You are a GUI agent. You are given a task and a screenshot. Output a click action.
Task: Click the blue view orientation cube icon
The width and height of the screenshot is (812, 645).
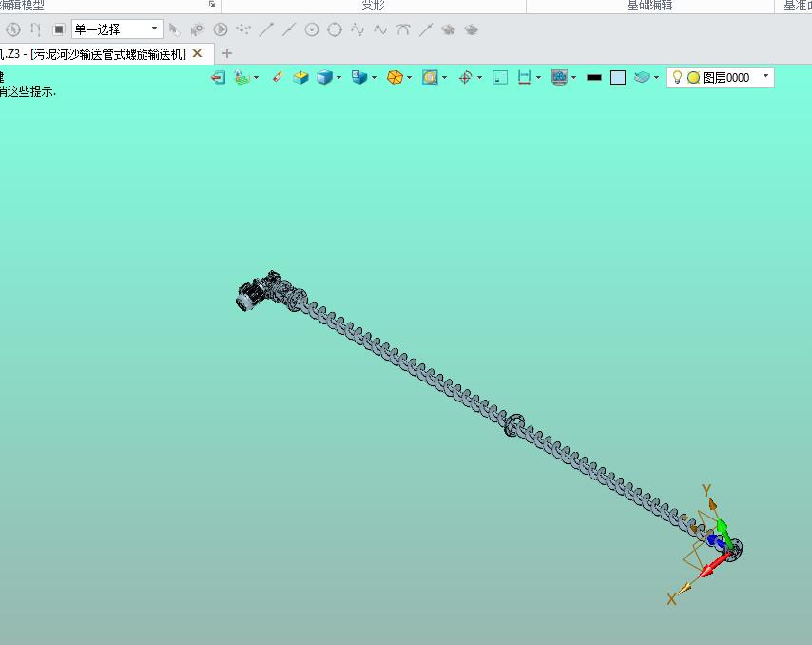(x=359, y=78)
